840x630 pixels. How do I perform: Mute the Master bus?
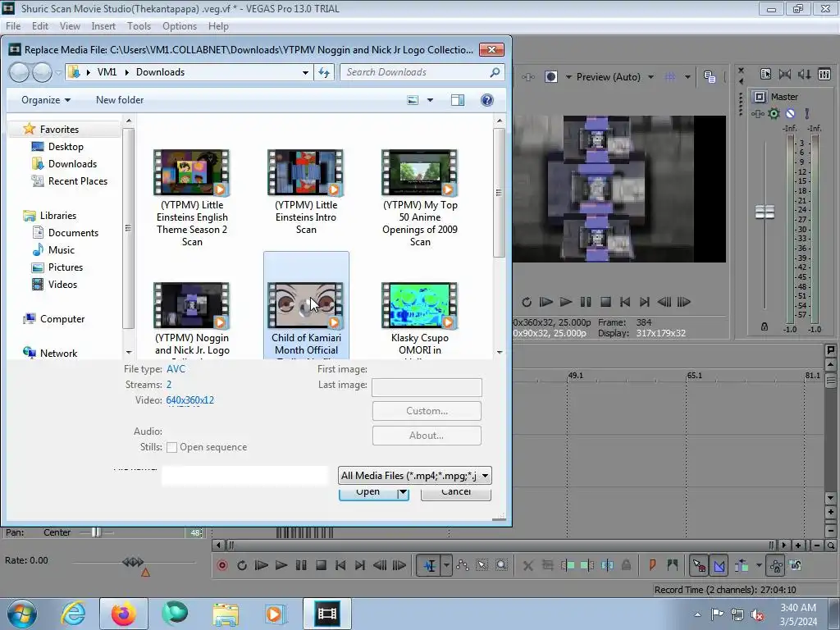point(790,113)
